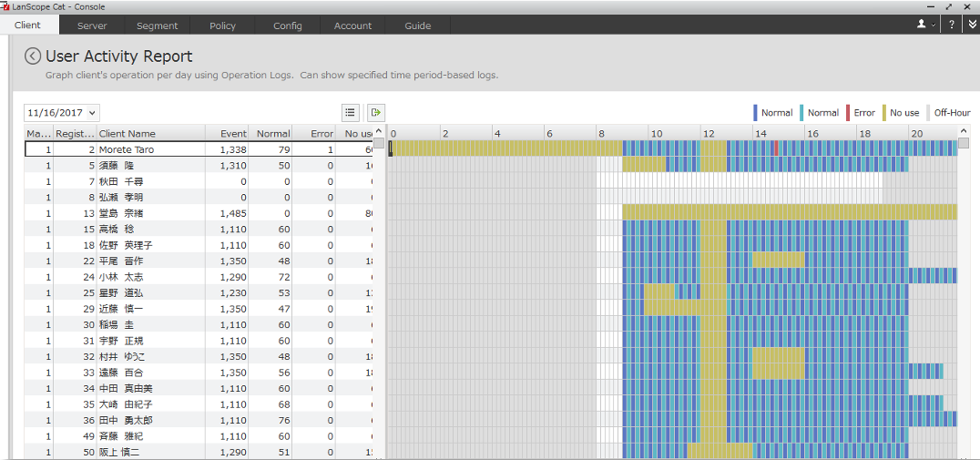Expand the double-chevron menu at top right
This screenshot has width=980, height=460.
coord(971,25)
